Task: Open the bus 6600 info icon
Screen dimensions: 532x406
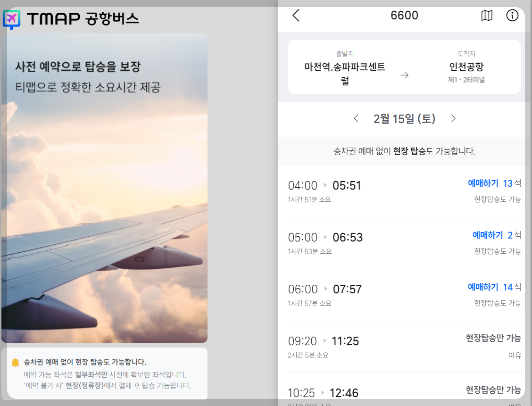Action: click(512, 15)
